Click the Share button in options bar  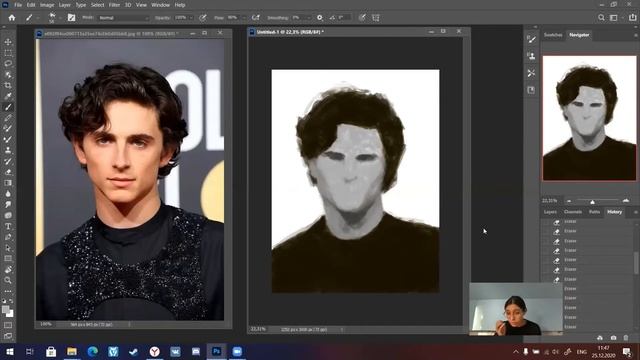pyautogui.click(x=632, y=18)
